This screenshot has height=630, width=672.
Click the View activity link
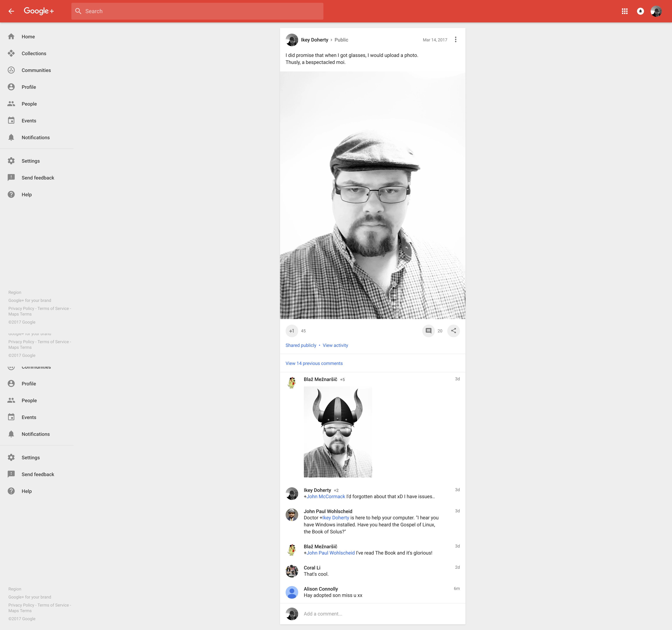335,345
